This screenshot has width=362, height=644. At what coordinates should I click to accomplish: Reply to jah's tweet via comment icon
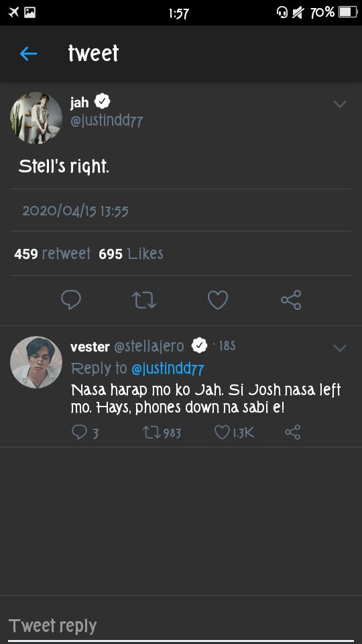coord(71,300)
